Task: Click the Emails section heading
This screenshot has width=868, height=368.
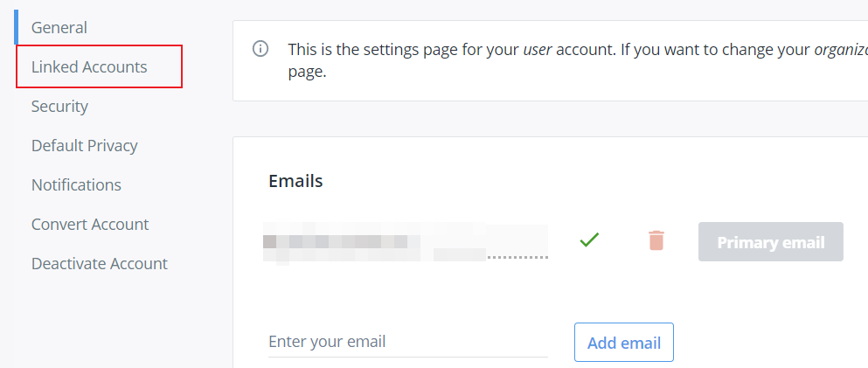Action: [x=295, y=181]
